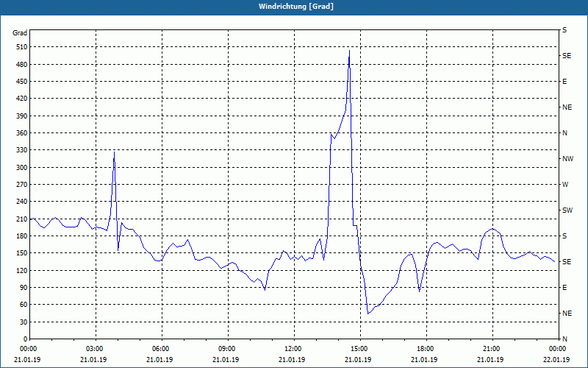The width and height of the screenshot is (588, 368).
Task: Click the blue line's spike near 04:00
Action: pos(115,152)
